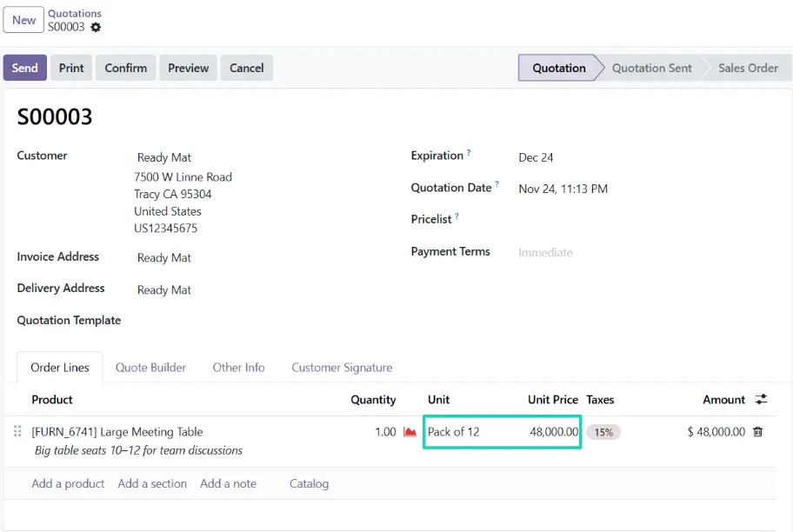Confirm quotation S00003
This screenshot has width=793, height=532.
[124, 67]
